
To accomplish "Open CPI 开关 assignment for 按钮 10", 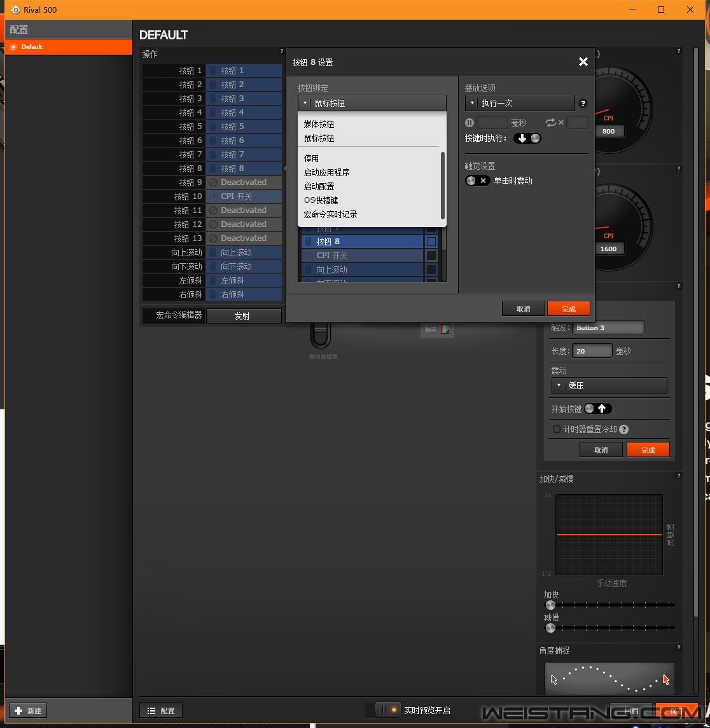I will 244,196.
